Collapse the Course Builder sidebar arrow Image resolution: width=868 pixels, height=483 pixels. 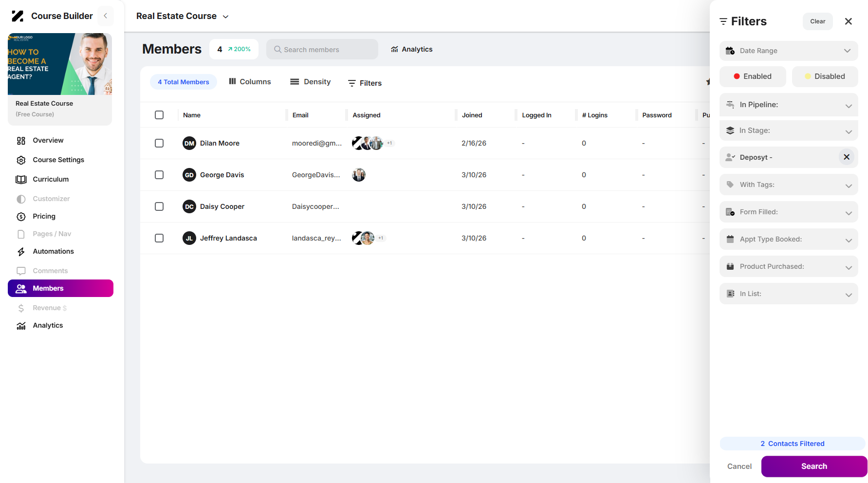click(105, 16)
